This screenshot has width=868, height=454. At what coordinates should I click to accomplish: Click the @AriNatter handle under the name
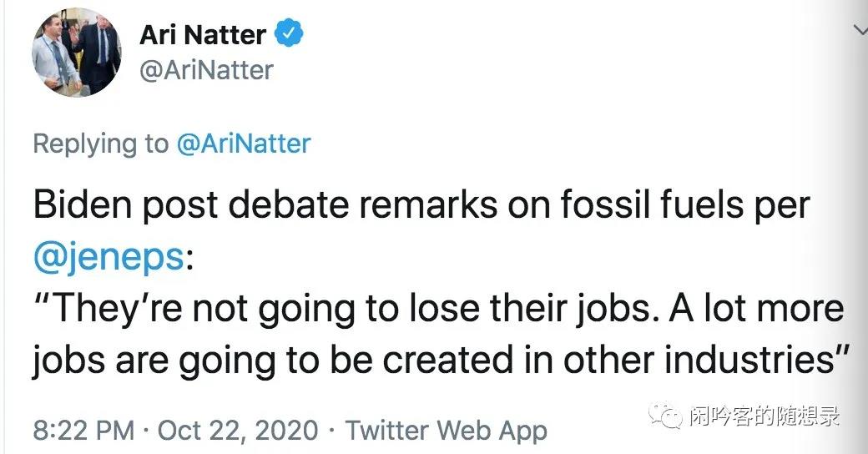[x=205, y=70]
